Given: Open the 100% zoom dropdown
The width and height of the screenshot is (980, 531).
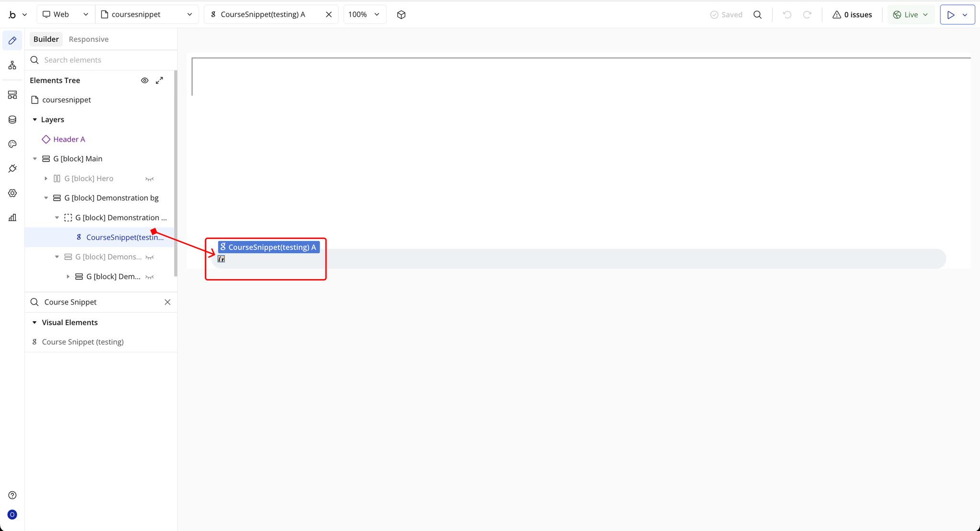Looking at the screenshot, I should point(364,15).
